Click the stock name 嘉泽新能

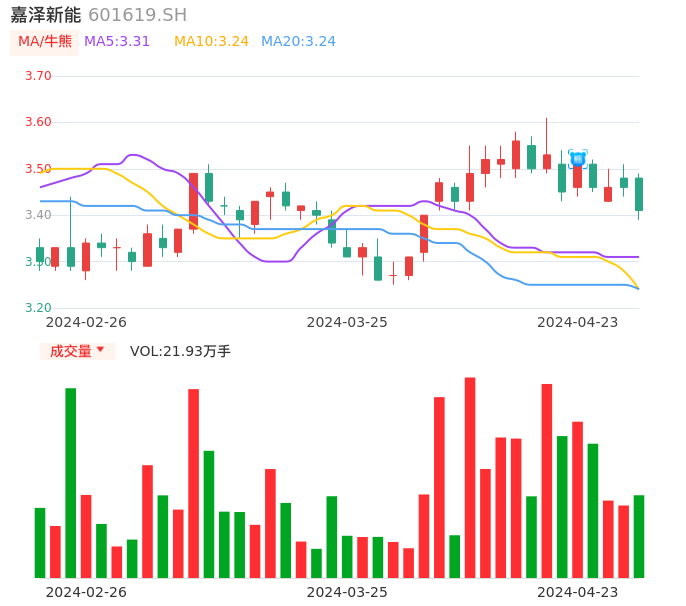click(x=45, y=15)
